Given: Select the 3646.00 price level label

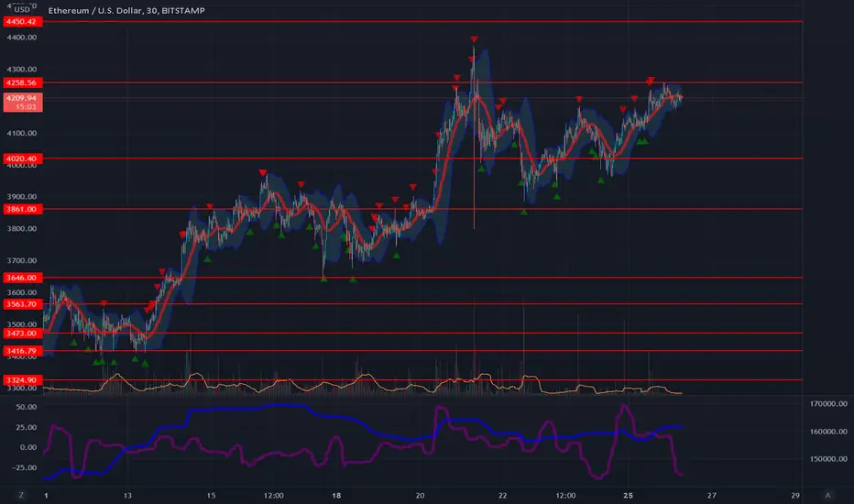Looking at the screenshot, I should tap(22, 278).
